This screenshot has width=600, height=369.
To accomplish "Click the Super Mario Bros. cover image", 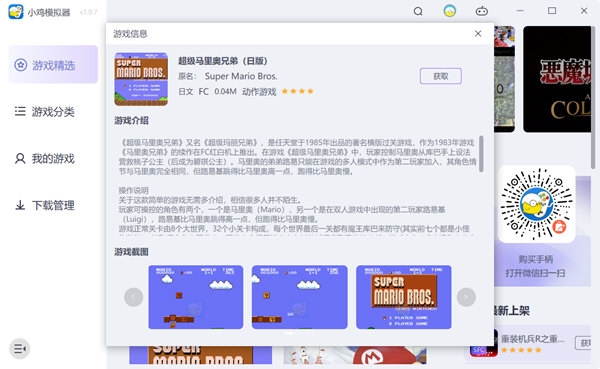I will click(141, 79).
